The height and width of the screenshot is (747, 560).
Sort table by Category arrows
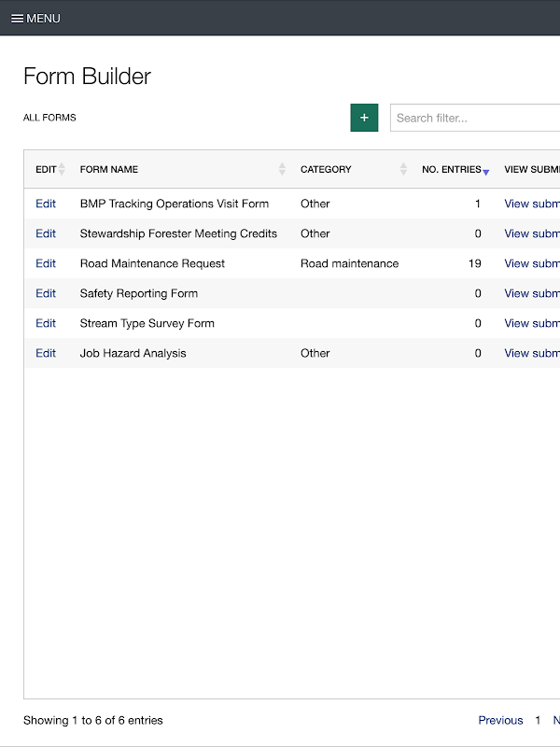point(403,169)
